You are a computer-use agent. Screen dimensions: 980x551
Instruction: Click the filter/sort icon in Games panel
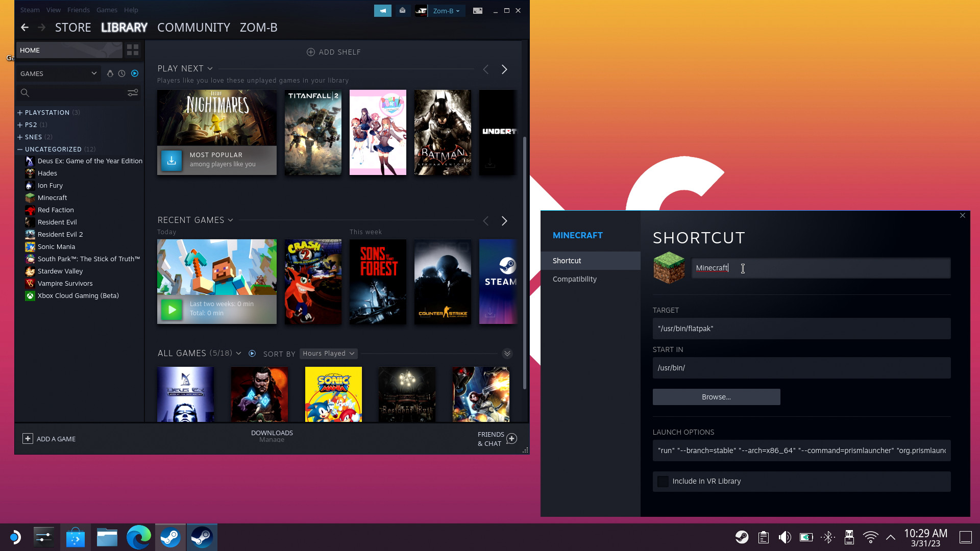[x=133, y=92]
